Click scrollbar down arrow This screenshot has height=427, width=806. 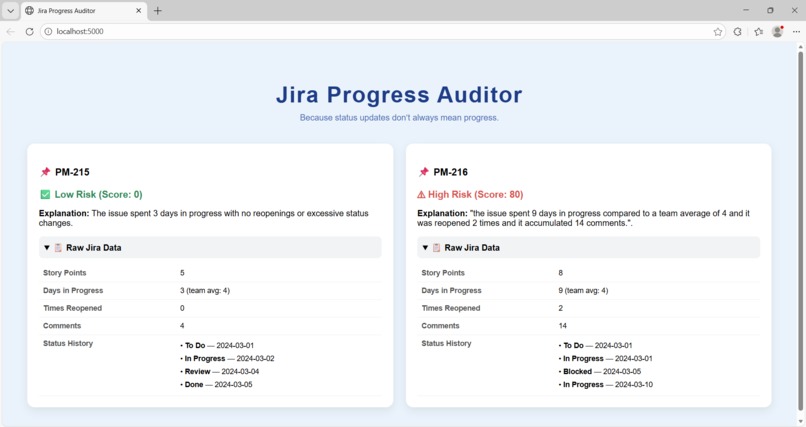click(x=800, y=422)
